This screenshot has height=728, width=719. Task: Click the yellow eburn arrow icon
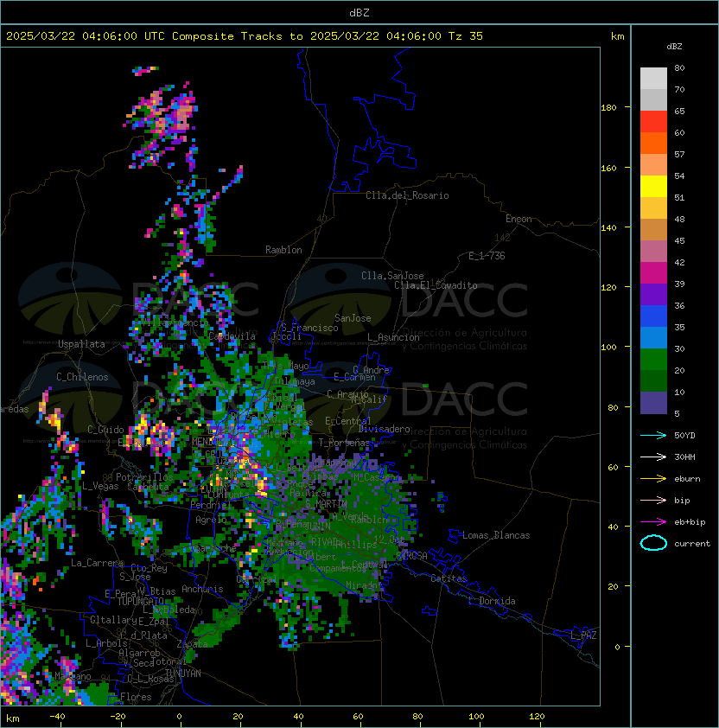point(653,479)
